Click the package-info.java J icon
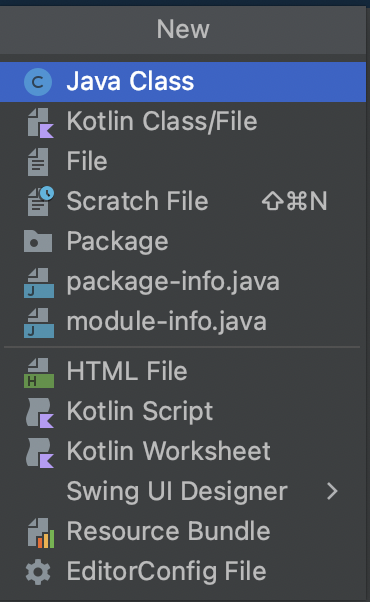 pos(39,283)
